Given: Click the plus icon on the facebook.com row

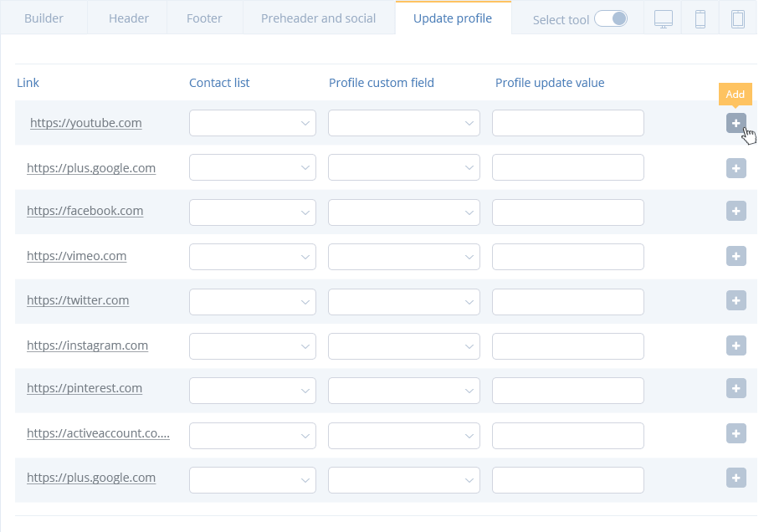Looking at the screenshot, I should pos(736,212).
